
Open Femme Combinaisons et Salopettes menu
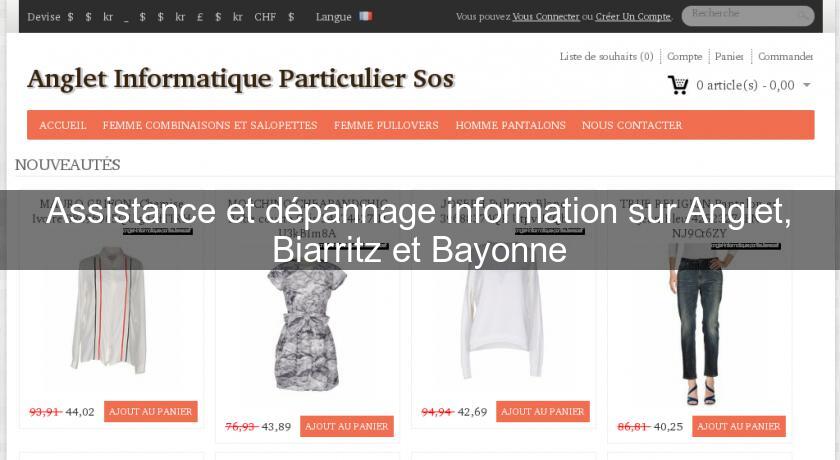click(x=210, y=125)
